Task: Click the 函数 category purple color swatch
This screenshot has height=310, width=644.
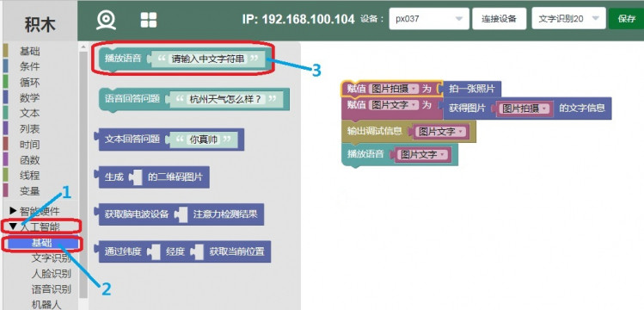Action: [x=5, y=159]
